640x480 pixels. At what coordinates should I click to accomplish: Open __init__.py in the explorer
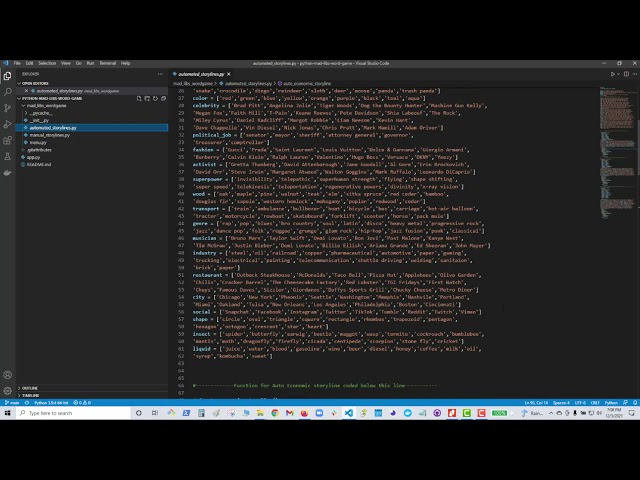pos(39,120)
